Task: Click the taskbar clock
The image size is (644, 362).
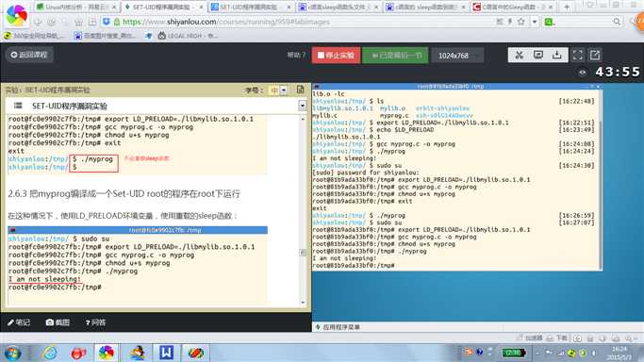Action: (x=619, y=353)
